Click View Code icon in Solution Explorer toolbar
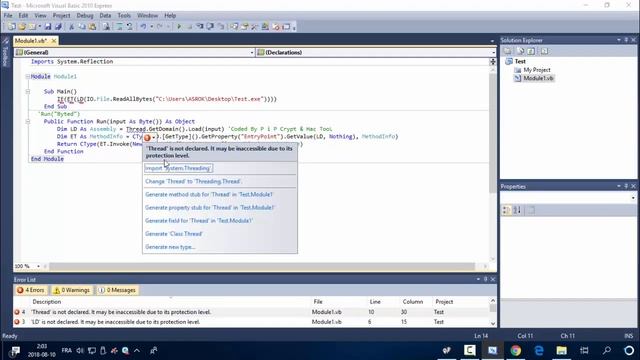The image size is (640, 360). [544, 51]
